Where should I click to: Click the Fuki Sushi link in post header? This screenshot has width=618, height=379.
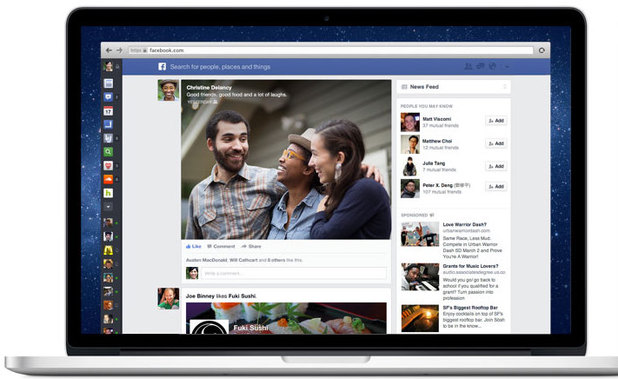click(x=241, y=296)
